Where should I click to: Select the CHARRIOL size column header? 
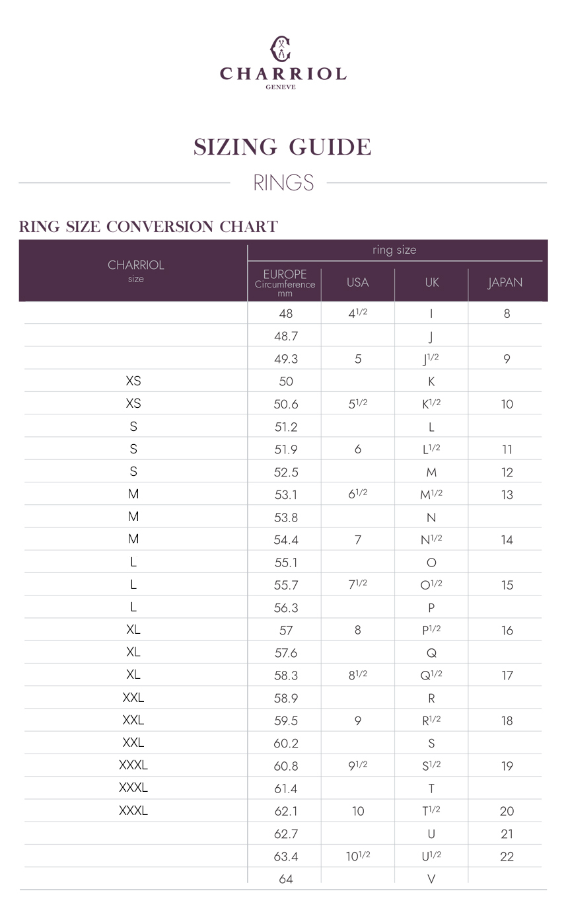coord(136,270)
